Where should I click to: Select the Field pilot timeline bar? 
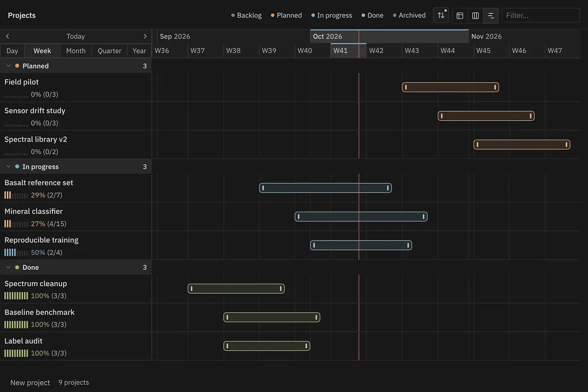450,87
